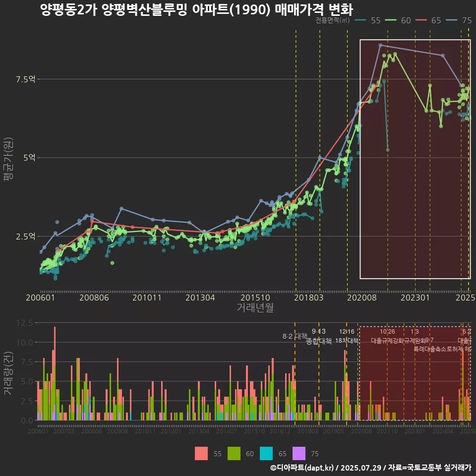Click the 12·16 18차대책 marker label

click(347, 336)
